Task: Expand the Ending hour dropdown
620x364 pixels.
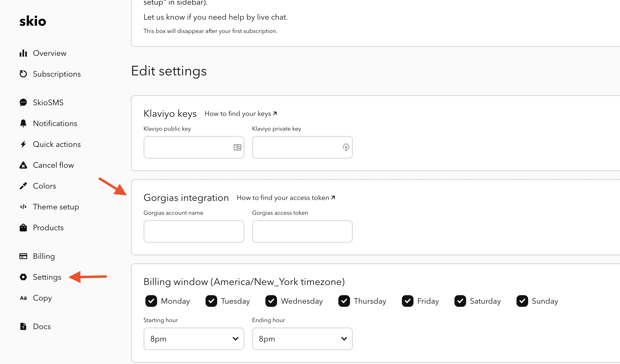Action: click(302, 339)
